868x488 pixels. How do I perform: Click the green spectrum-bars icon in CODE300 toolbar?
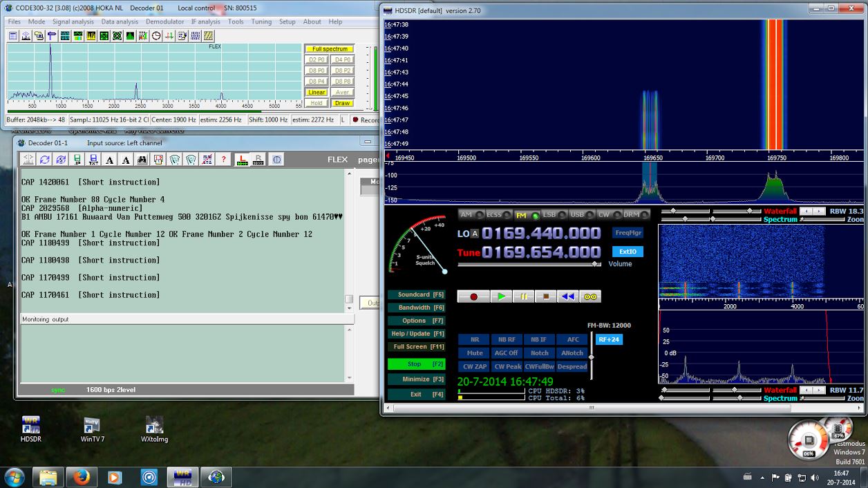pyautogui.click(x=130, y=36)
